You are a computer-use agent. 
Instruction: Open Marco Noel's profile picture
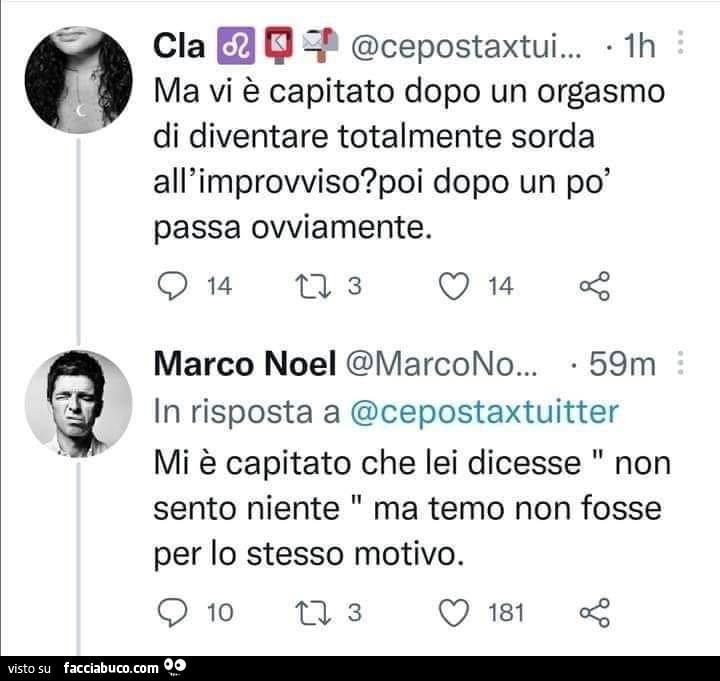coord(78,403)
